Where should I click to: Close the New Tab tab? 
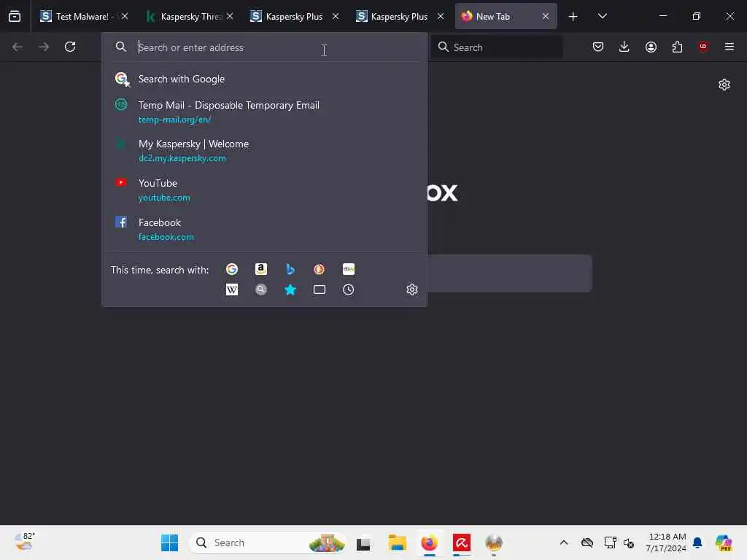coord(546,16)
